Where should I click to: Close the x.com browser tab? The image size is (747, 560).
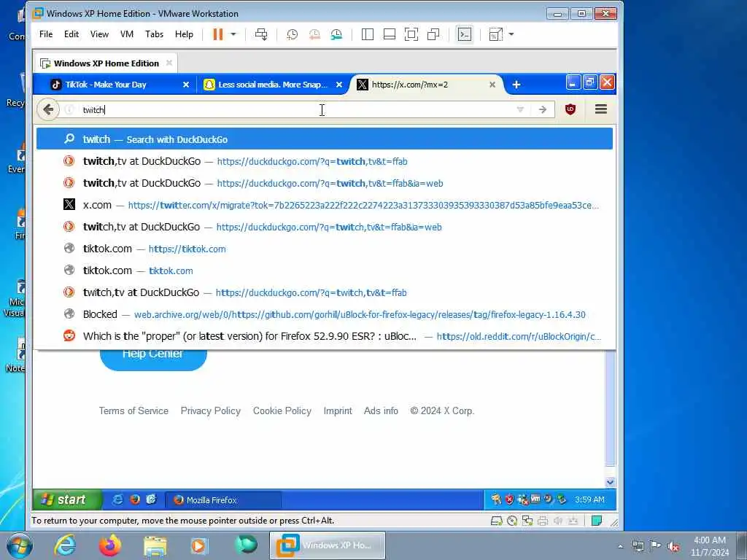[x=492, y=85]
